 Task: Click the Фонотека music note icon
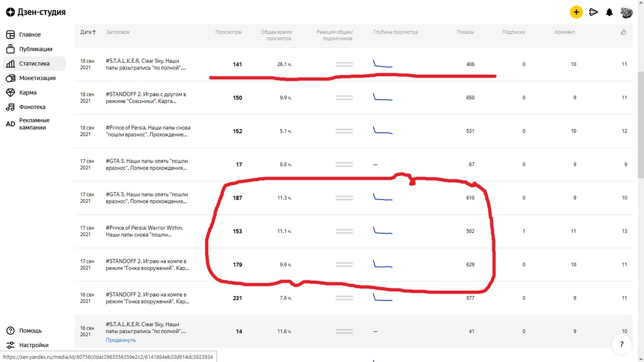coord(10,107)
